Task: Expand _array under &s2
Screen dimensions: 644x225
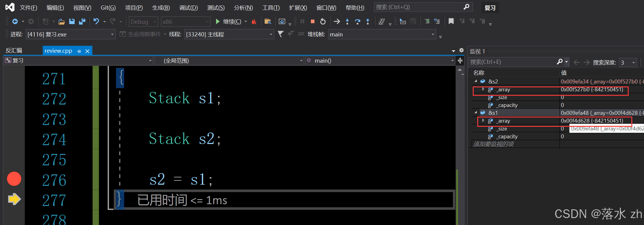Action: [483, 89]
